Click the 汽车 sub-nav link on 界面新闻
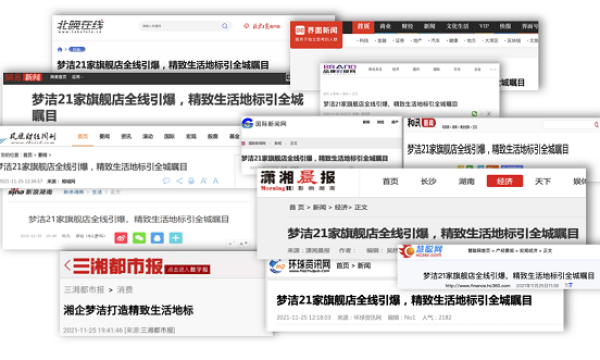Image resolution: width=600 pixels, height=360 pixels. 435,41
